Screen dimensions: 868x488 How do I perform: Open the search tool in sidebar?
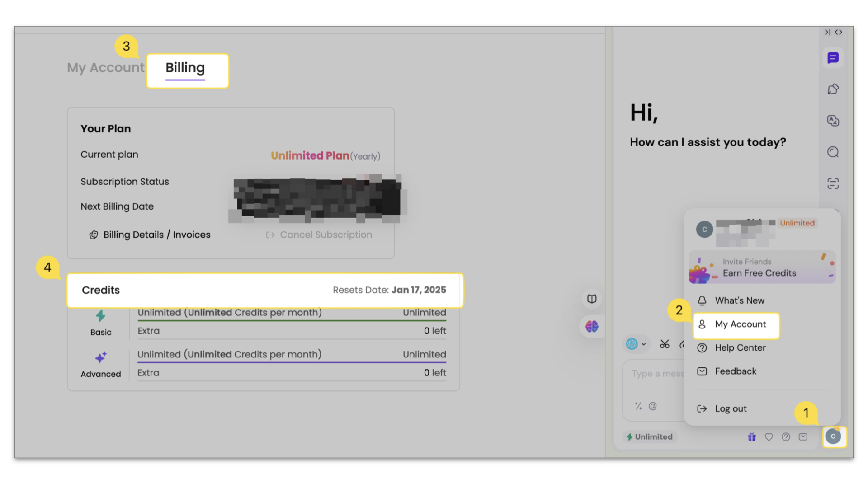tap(833, 152)
